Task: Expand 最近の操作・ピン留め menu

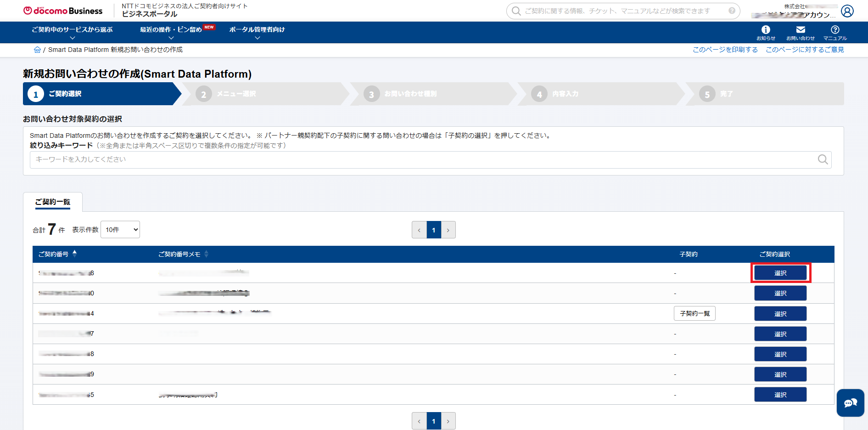Action: (171, 32)
